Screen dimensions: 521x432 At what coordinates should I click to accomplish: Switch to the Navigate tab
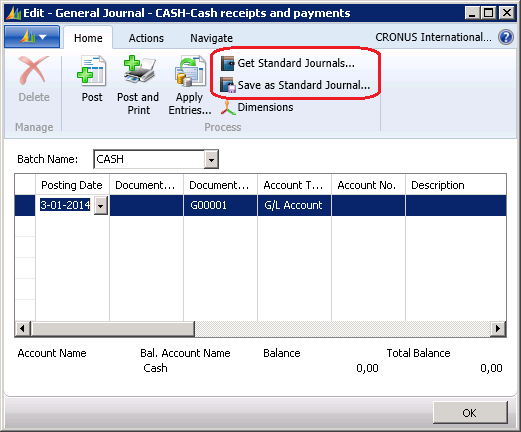(211, 38)
